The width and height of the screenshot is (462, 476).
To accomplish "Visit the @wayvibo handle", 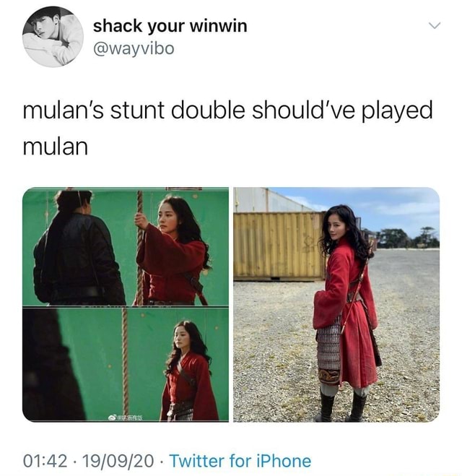I will 134,48.
